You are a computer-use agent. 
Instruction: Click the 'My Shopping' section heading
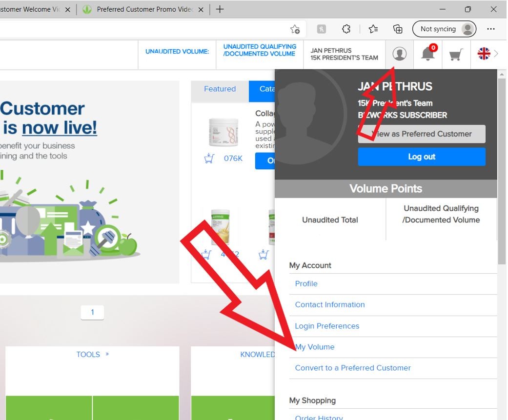pyautogui.click(x=312, y=400)
